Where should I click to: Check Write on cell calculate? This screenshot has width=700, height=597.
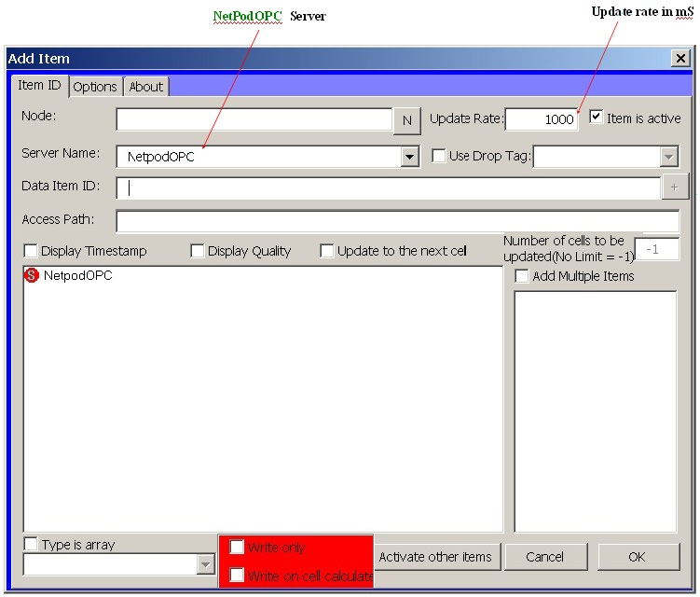tap(237, 575)
